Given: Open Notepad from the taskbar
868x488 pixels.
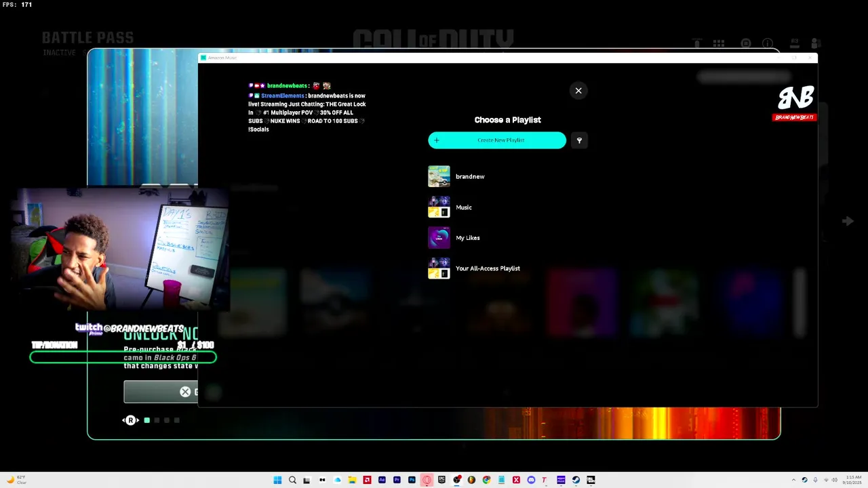Looking at the screenshot, I should click(x=501, y=480).
